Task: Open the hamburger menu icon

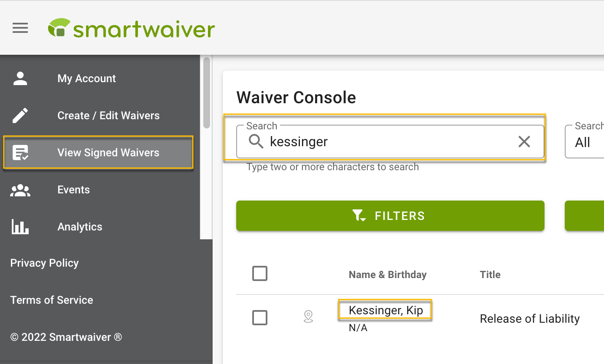Action: click(20, 28)
